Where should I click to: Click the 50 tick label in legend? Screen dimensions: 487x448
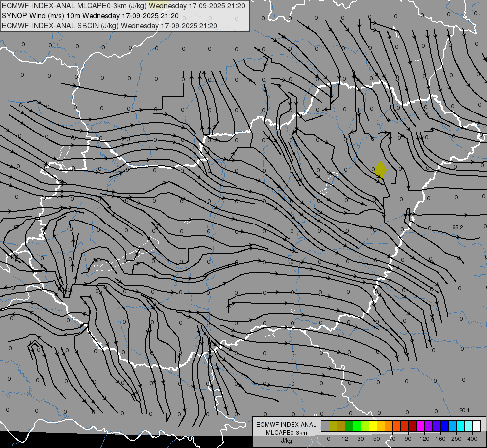pyautogui.click(x=377, y=439)
